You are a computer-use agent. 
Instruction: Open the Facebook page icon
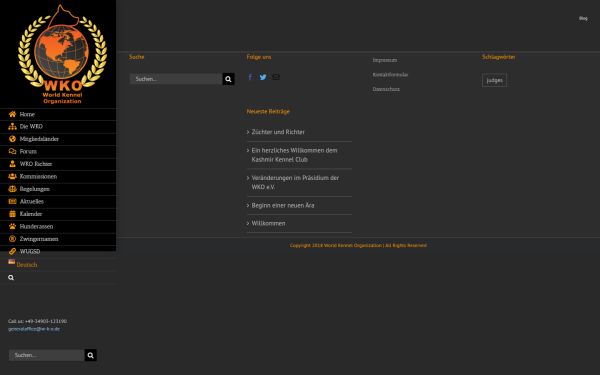(x=250, y=77)
